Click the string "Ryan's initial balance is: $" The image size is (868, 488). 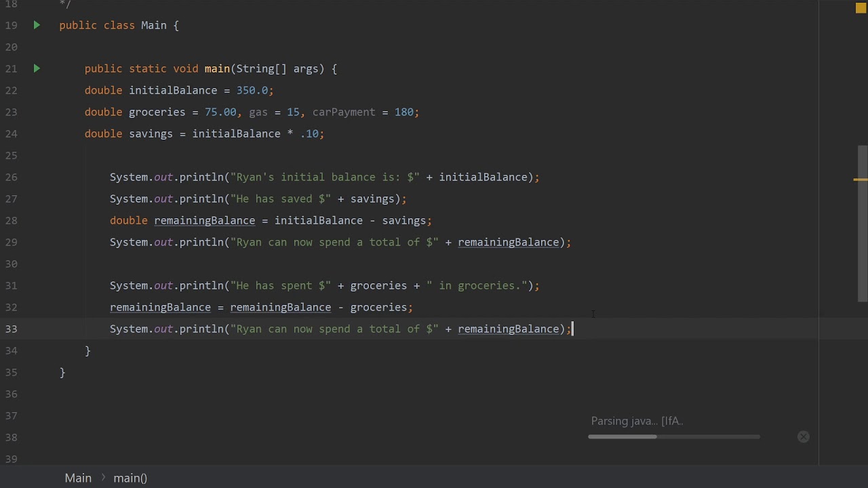[325, 177]
